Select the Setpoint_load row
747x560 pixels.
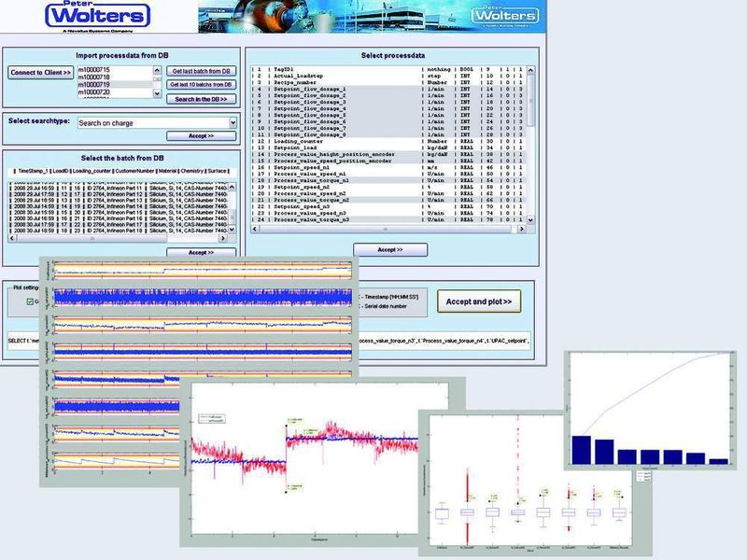(x=388, y=147)
